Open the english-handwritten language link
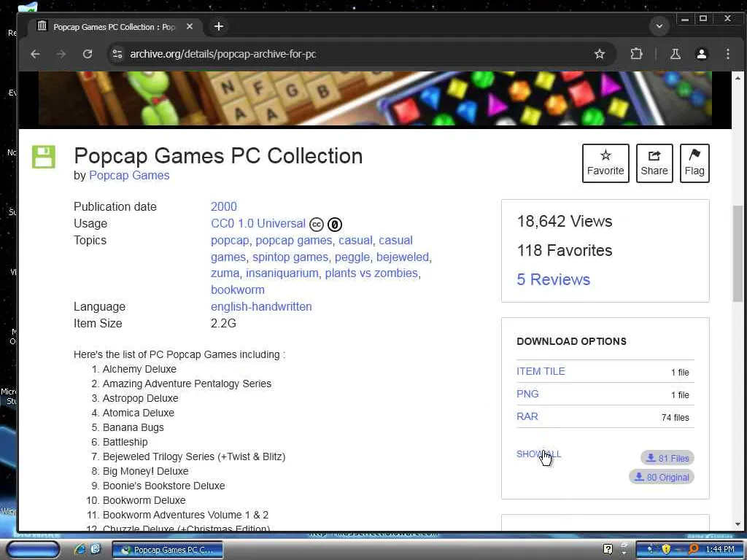This screenshot has width=747, height=560. 261,307
